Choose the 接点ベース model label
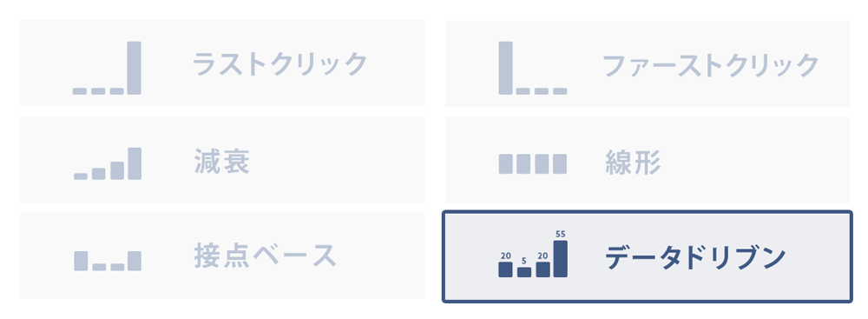The width and height of the screenshot is (868, 319). pos(265,256)
